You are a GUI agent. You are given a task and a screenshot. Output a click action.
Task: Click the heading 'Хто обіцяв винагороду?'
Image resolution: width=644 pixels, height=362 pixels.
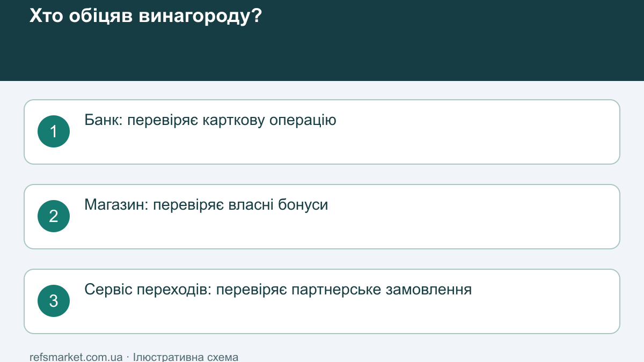(x=145, y=16)
